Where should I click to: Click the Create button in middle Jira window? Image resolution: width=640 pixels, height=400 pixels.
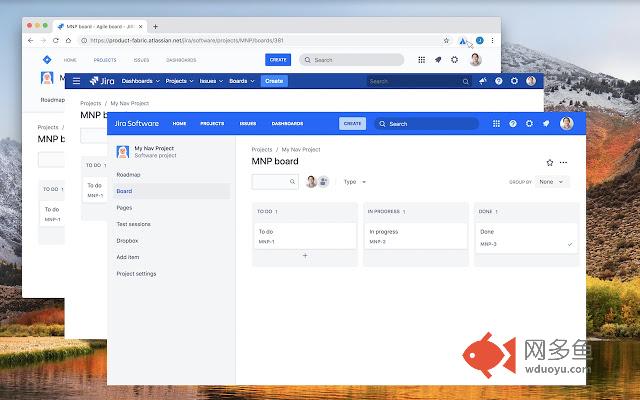[x=274, y=81]
